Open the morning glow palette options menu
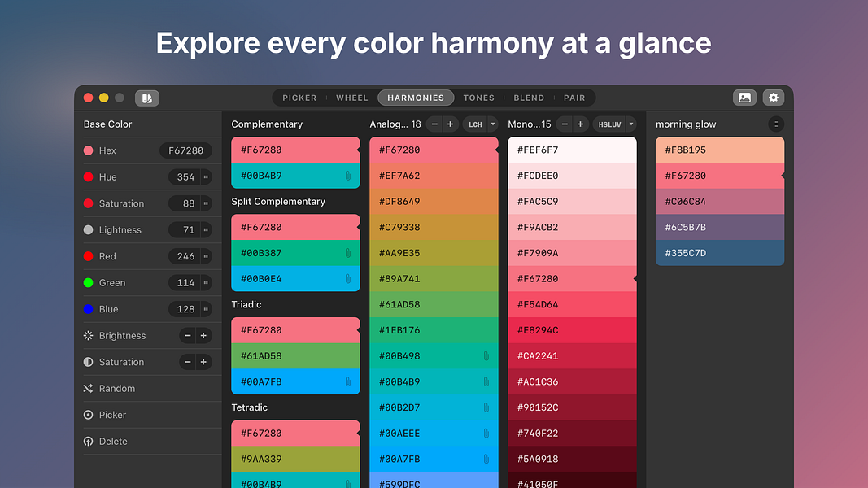Image resolution: width=868 pixels, height=488 pixels. tap(776, 124)
